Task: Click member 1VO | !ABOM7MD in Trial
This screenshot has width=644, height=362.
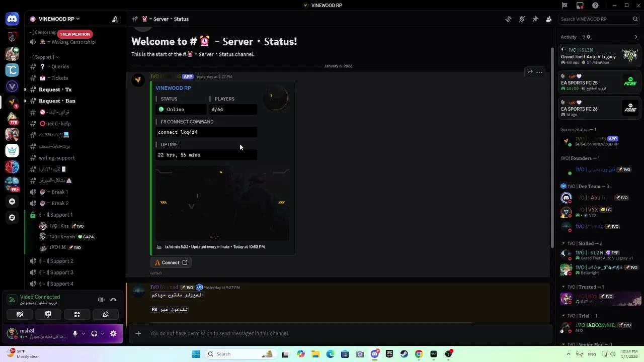Action: pos(600,327)
